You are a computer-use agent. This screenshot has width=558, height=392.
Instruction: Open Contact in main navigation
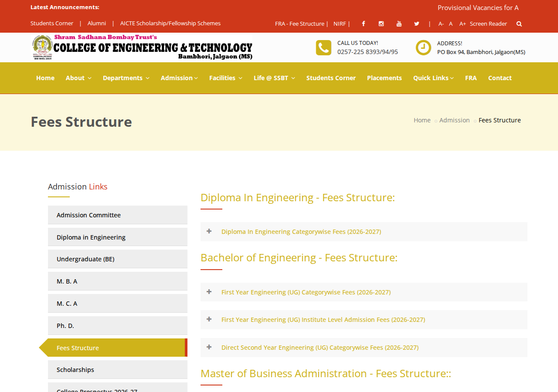click(500, 78)
